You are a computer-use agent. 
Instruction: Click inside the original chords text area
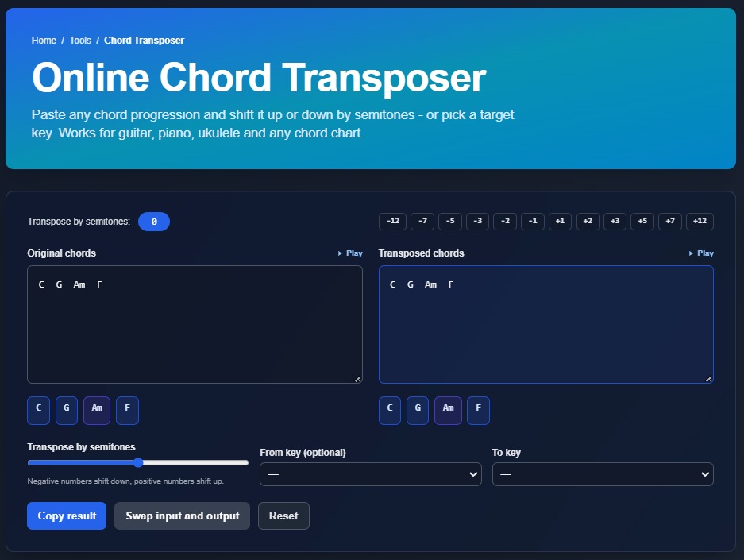pos(195,324)
